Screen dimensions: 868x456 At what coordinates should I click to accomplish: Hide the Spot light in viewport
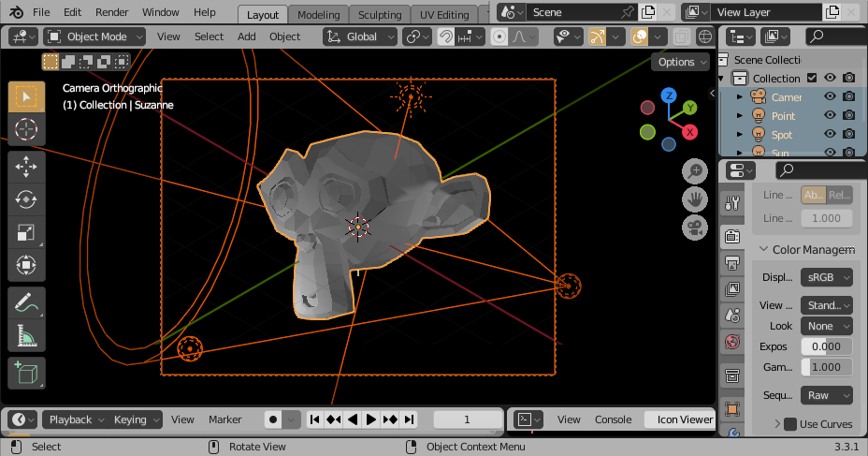(830, 134)
